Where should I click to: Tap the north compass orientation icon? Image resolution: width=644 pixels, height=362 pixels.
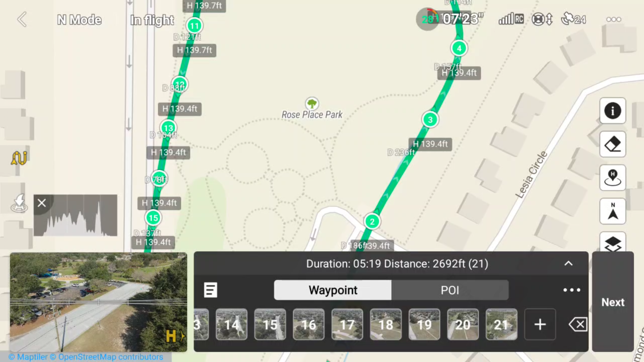612,211
